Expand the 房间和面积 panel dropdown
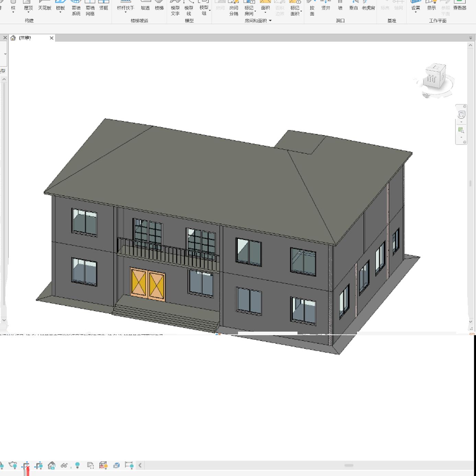 click(270, 21)
